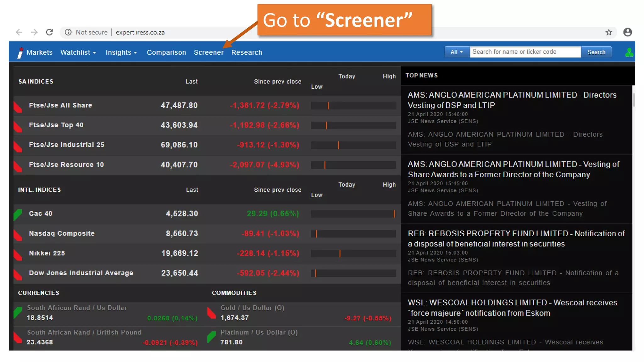
Task: Open Platinum / Us Dollar commodity
Action: 259,332
